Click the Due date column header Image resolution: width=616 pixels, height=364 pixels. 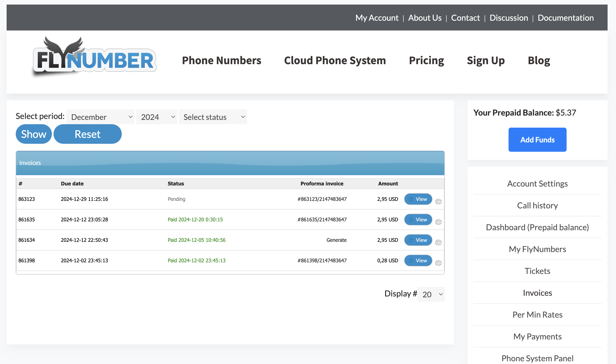72,183
